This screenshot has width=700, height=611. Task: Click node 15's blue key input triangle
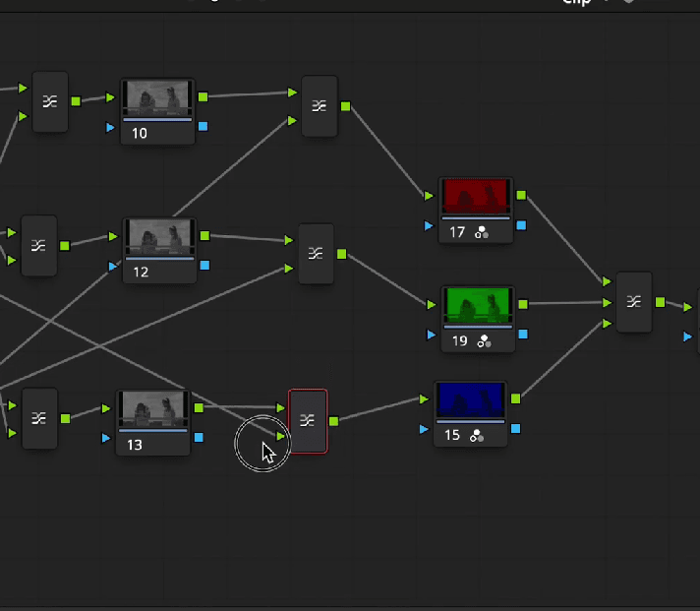pos(424,429)
